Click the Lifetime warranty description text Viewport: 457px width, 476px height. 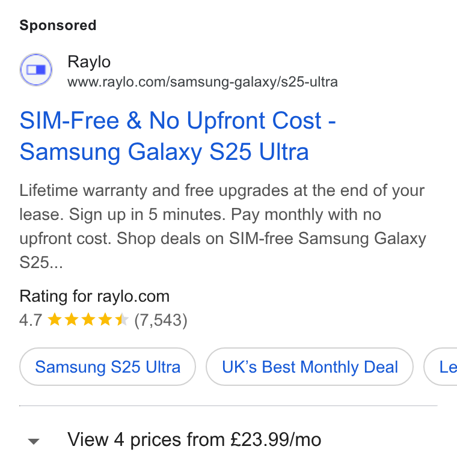coord(222,226)
